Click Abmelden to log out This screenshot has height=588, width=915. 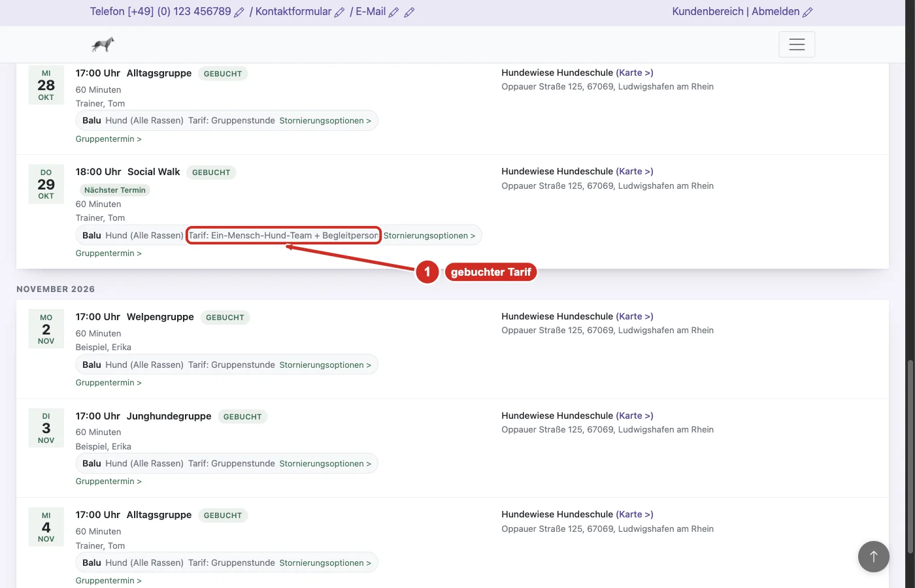[x=776, y=12]
